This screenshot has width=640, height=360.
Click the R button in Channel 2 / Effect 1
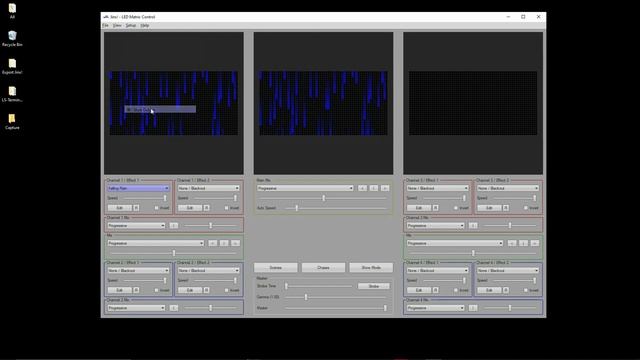tap(136, 290)
